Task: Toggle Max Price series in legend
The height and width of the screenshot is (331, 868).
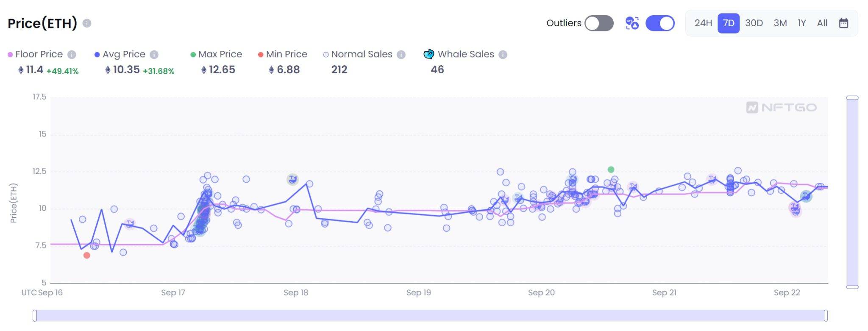Action: (x=216, y=54)
